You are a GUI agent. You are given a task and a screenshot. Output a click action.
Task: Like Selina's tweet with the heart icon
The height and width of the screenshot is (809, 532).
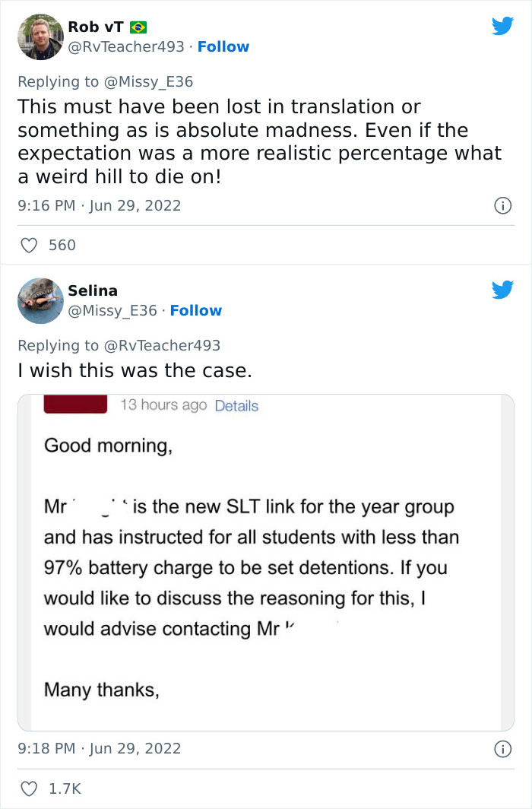point(29,789)
